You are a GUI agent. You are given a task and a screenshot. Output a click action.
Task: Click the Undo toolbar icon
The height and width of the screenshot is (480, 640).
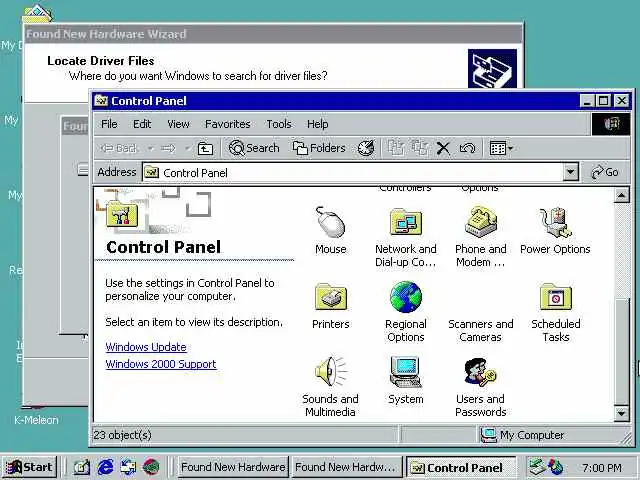467,148
